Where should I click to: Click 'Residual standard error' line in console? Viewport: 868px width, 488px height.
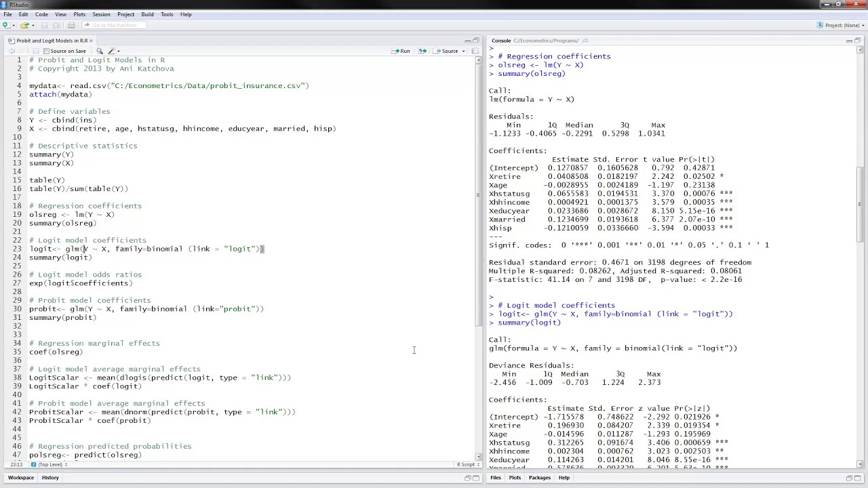(620, 262)
